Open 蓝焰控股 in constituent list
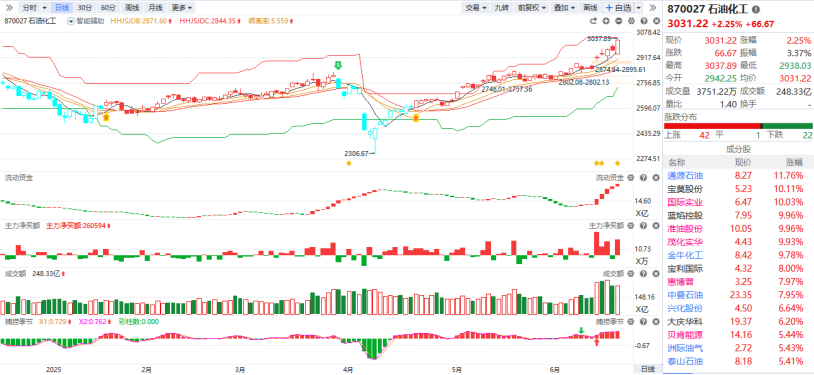 685,216
